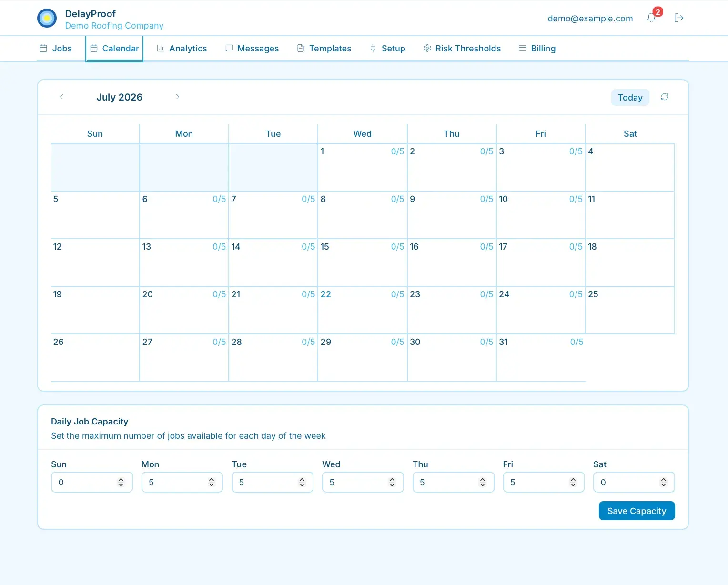
Task: Go to next month arrow
Action: pyautogui.click(x=177, y=97)
